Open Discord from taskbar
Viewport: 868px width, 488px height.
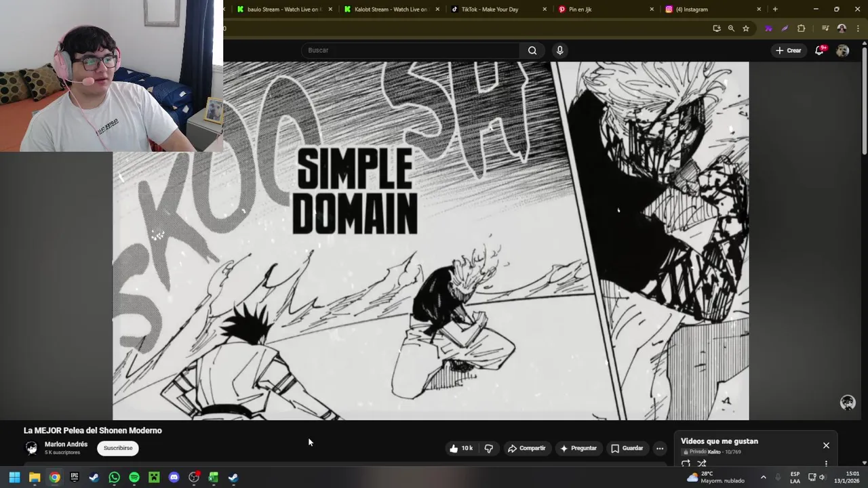174,478
